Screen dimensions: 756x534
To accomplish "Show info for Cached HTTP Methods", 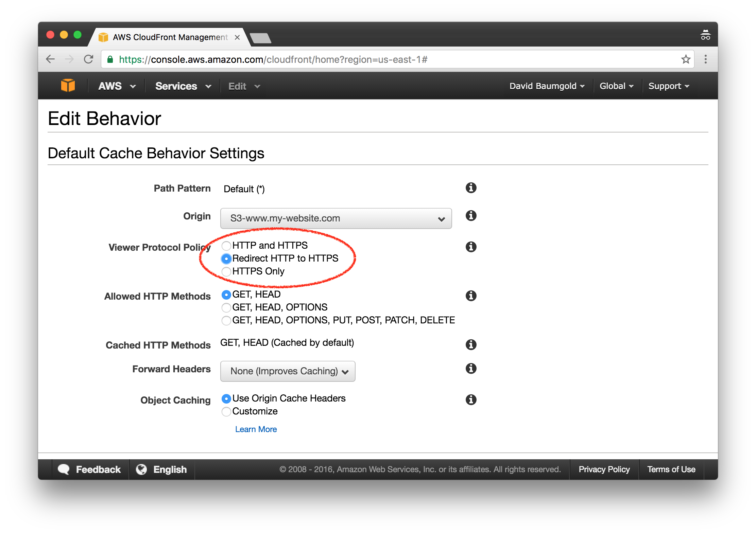I will (471, 345).
